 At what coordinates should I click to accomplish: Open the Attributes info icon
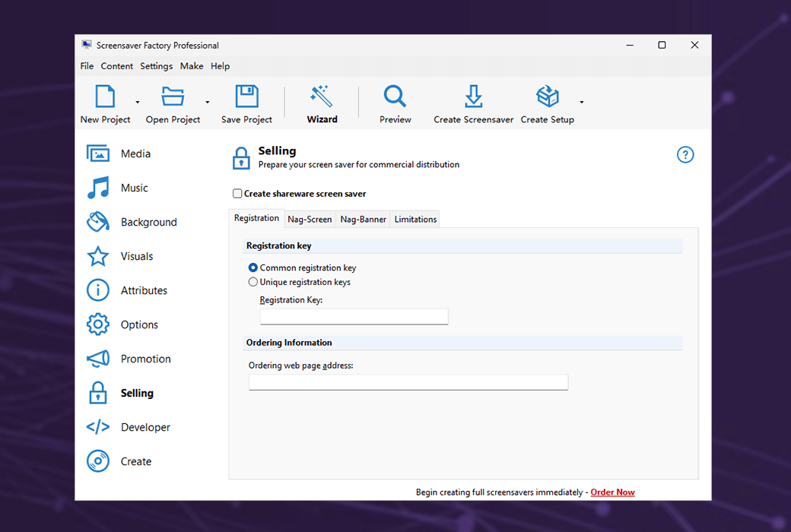click(98, 290)
